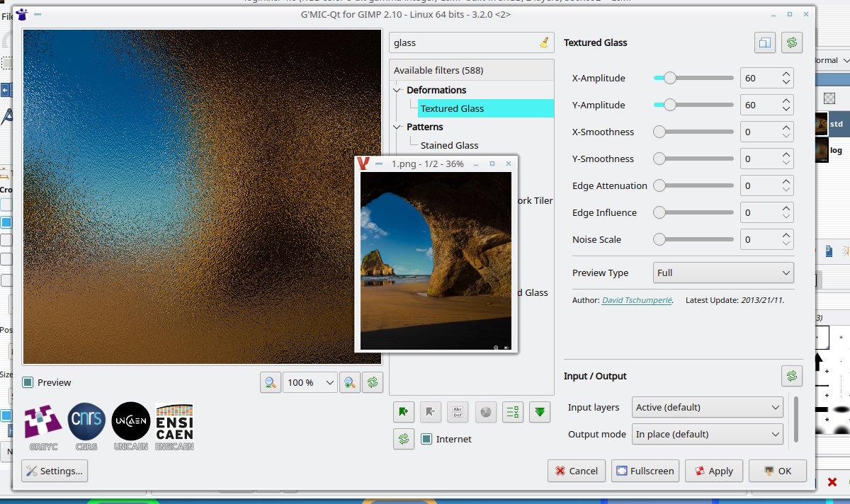850x504 pixels.
Task: Click the Input / Output section title
Action: [x=595, y=376]
